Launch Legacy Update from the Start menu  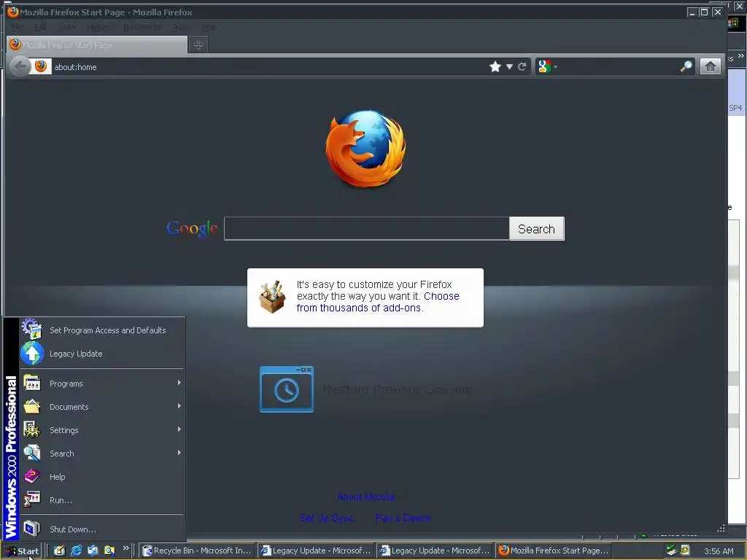[102, 354]
